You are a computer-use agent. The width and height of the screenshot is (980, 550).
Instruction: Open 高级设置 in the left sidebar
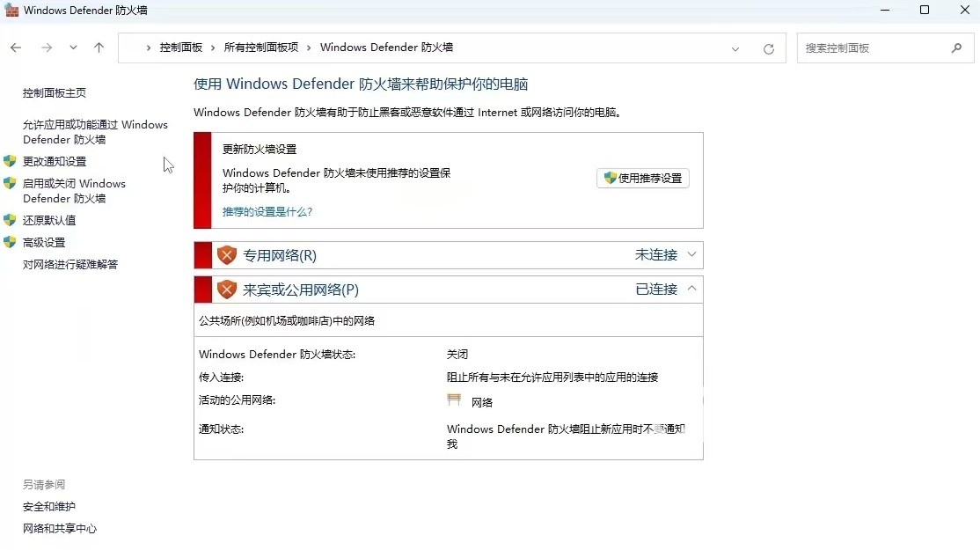click(44, 243)
